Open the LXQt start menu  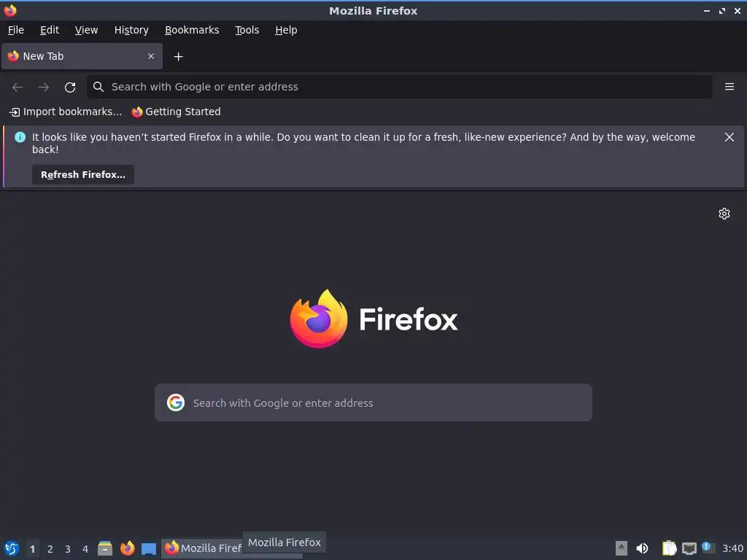[x=12, y=548]
